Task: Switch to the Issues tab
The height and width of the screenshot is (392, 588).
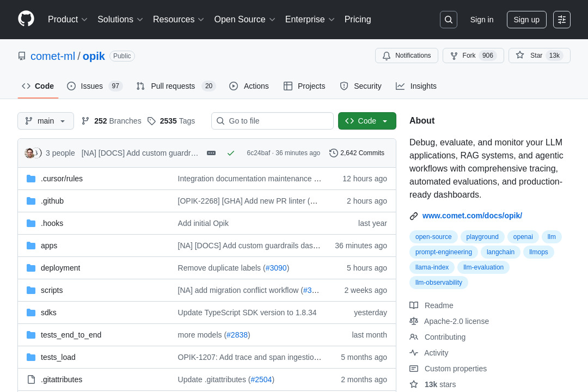Action: pyautogui.click(x=95, y=86)
